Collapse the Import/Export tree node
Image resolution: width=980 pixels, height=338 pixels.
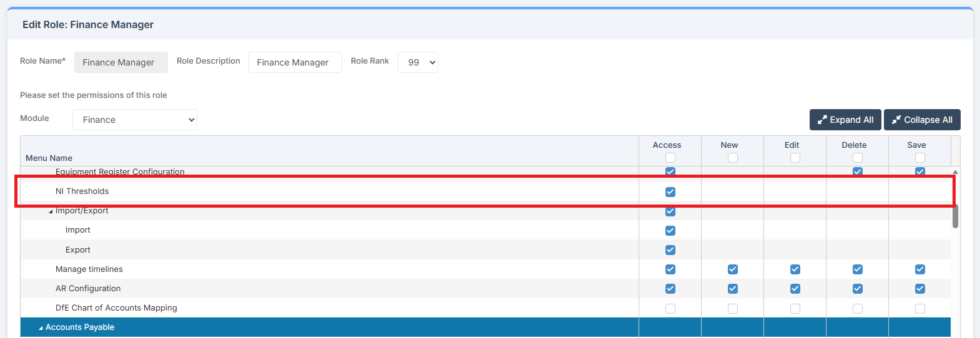pyautogui.click(x=51, y=211)
